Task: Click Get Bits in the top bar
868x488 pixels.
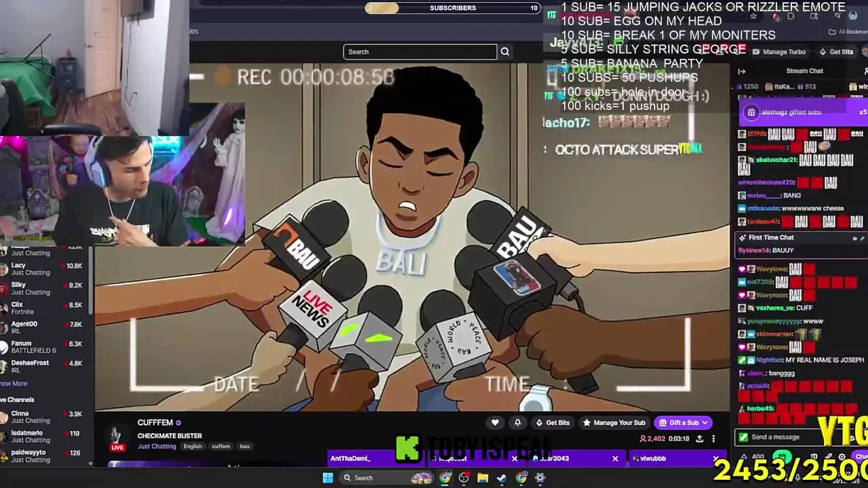Action: point(835,52)
